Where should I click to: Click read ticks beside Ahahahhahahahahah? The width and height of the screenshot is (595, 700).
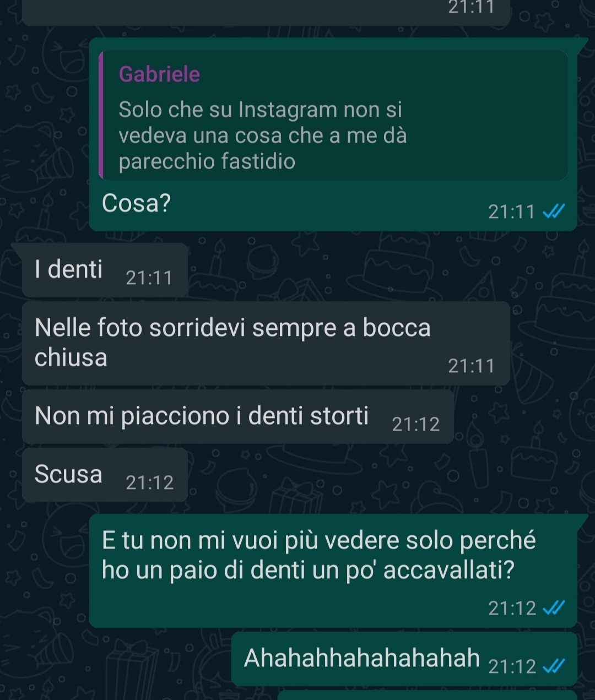tap(554, 666)
